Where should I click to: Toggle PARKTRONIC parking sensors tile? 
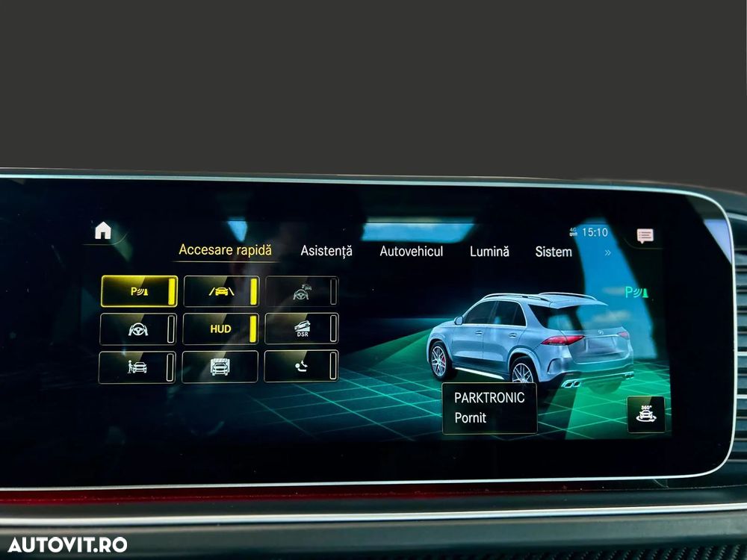139,291
